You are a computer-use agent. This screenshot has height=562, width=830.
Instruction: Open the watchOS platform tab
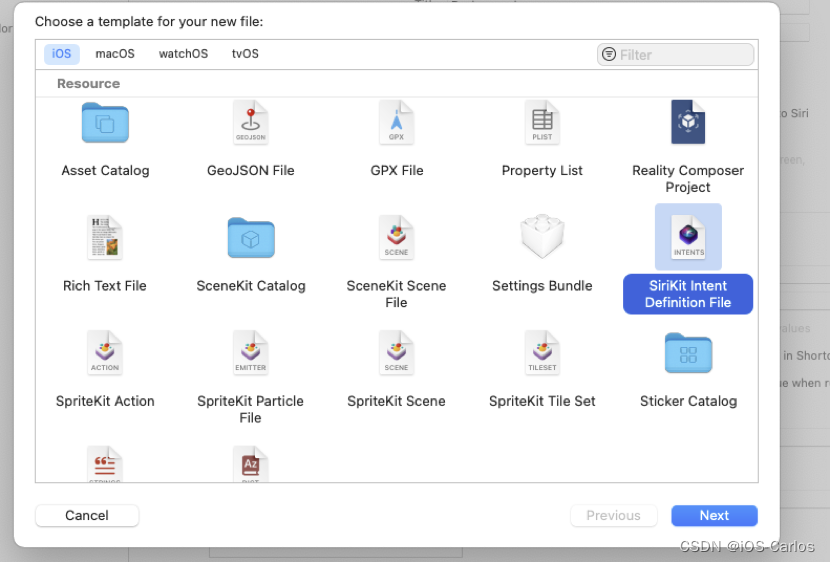[183, 54]
